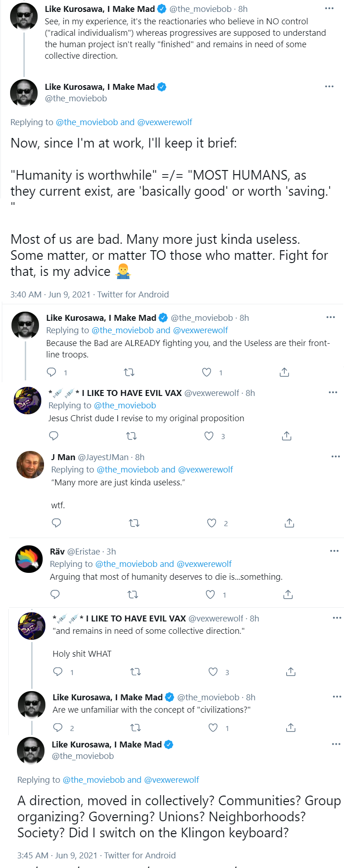Like the "Holy shit WHAT" tweet
344x868 pixels.
tap(213, 672)
